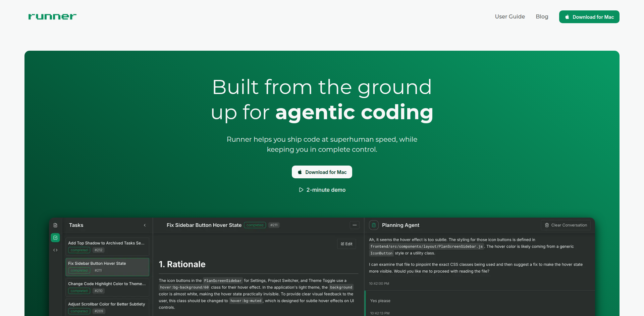
Task: Click the 'Yes please' message
Action: point(380,301)
